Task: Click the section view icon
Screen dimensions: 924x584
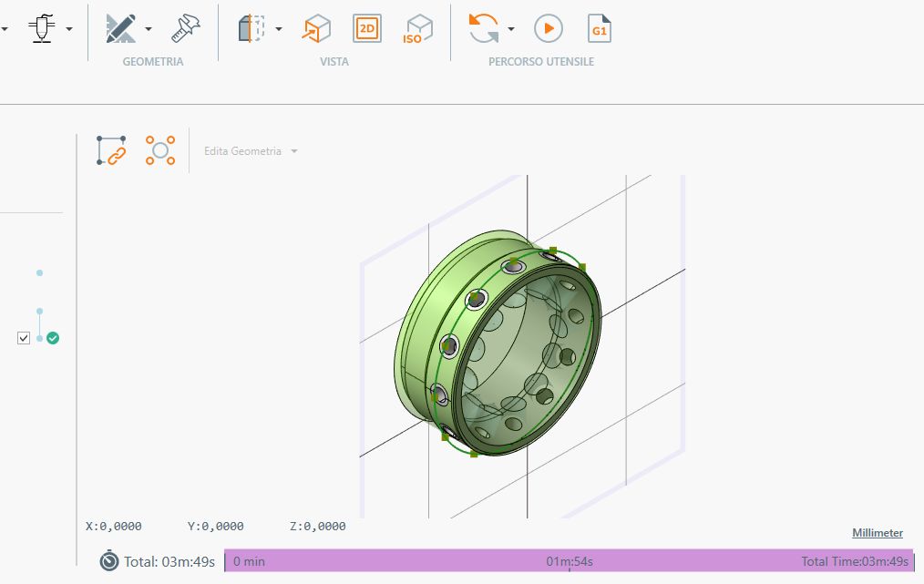Action: [252, 28]
